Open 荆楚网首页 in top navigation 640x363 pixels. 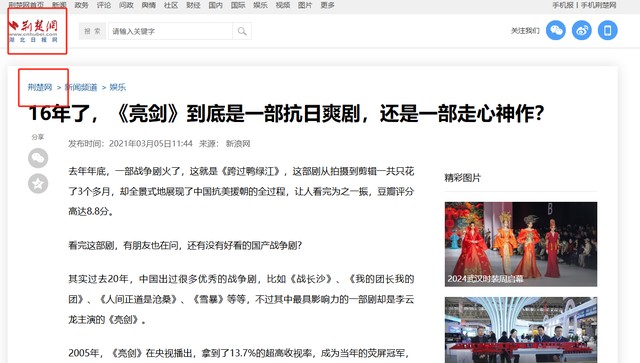pyautogui.click(x=26, y=5)
